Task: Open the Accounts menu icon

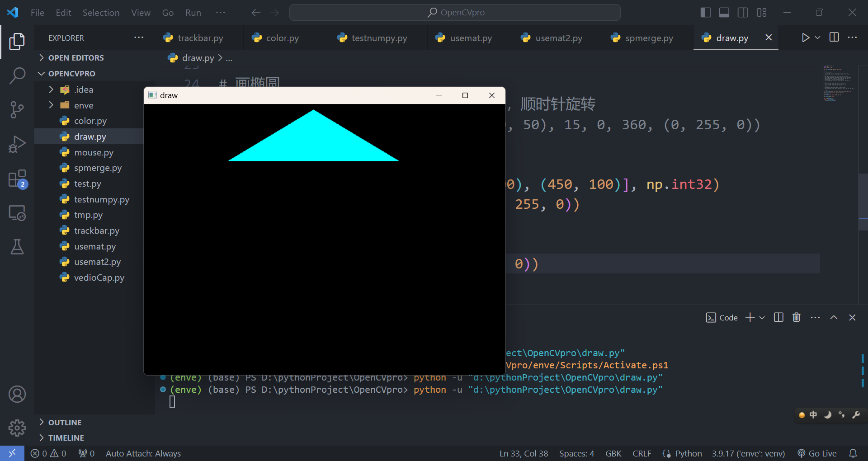Action: tap(17, 394)
